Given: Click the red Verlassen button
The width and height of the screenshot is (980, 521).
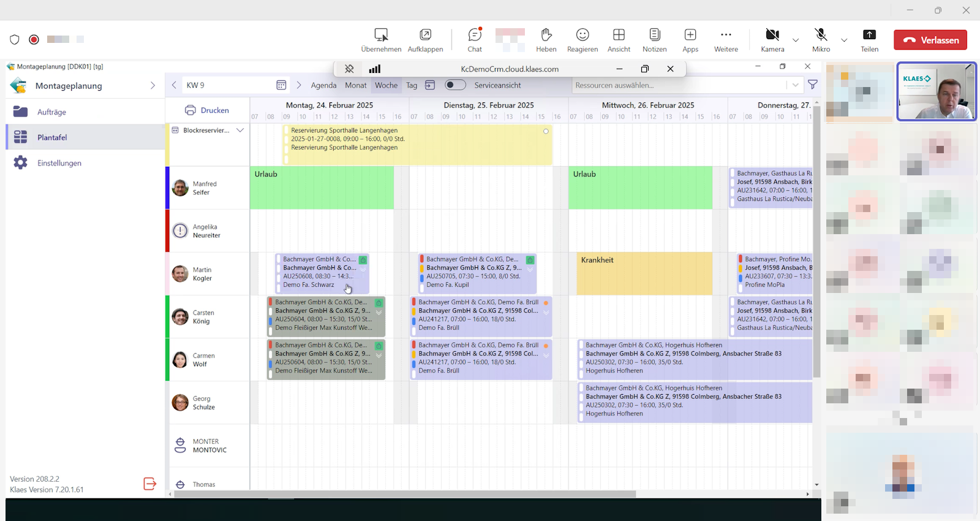Looking at the screenshot, I should (930, 40).
